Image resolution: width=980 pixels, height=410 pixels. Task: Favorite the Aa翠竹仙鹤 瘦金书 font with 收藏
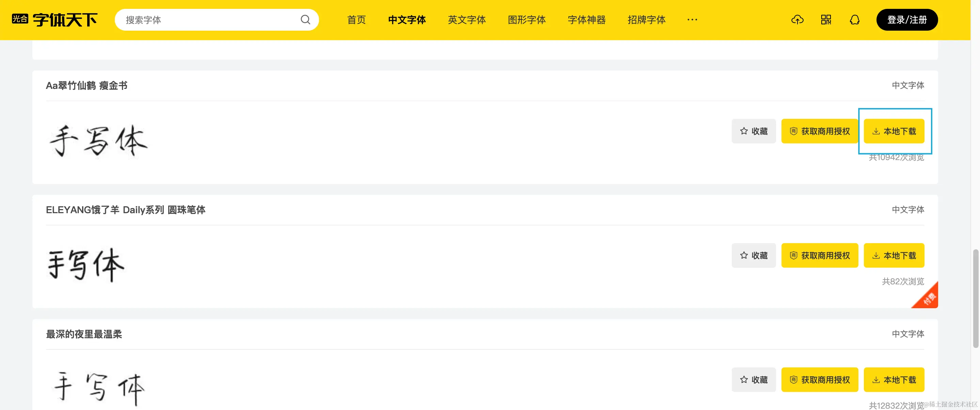click(x=753, y=131)
